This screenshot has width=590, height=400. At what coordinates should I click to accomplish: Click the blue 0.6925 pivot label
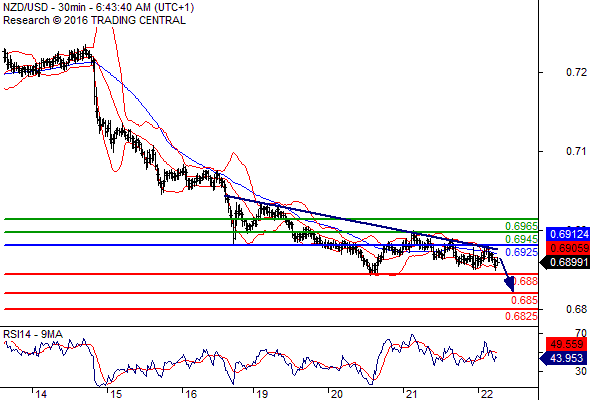point(521,252)
